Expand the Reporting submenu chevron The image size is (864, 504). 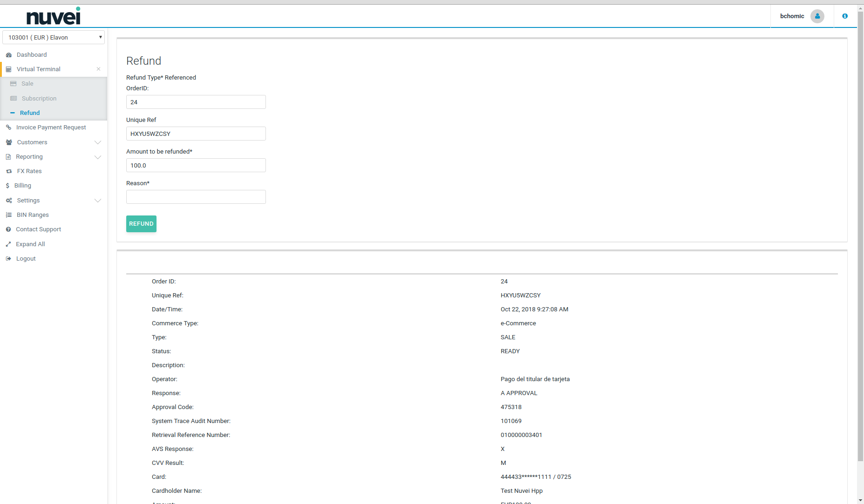point(98,157)
